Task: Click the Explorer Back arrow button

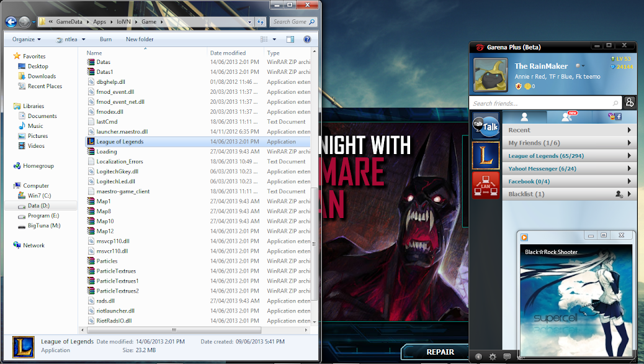Action: (11, 22)
